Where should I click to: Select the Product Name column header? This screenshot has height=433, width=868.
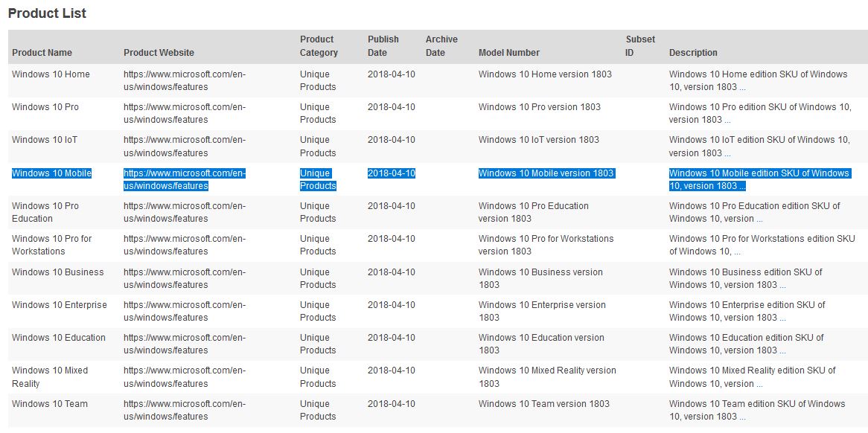(x=42, y=53)
